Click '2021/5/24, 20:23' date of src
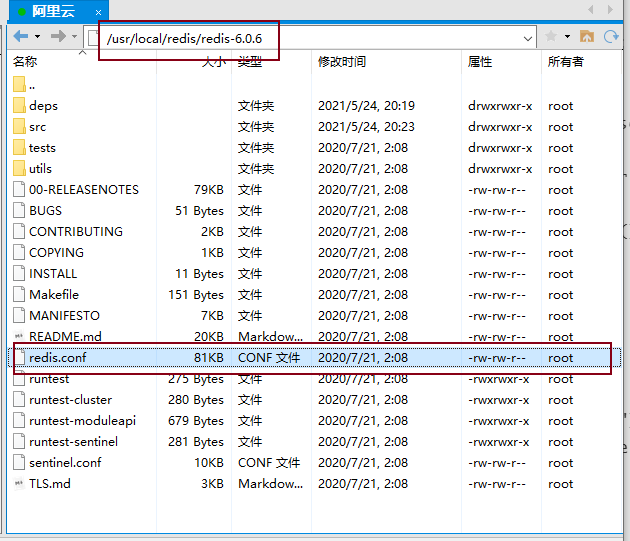 (x=366, y=127)
